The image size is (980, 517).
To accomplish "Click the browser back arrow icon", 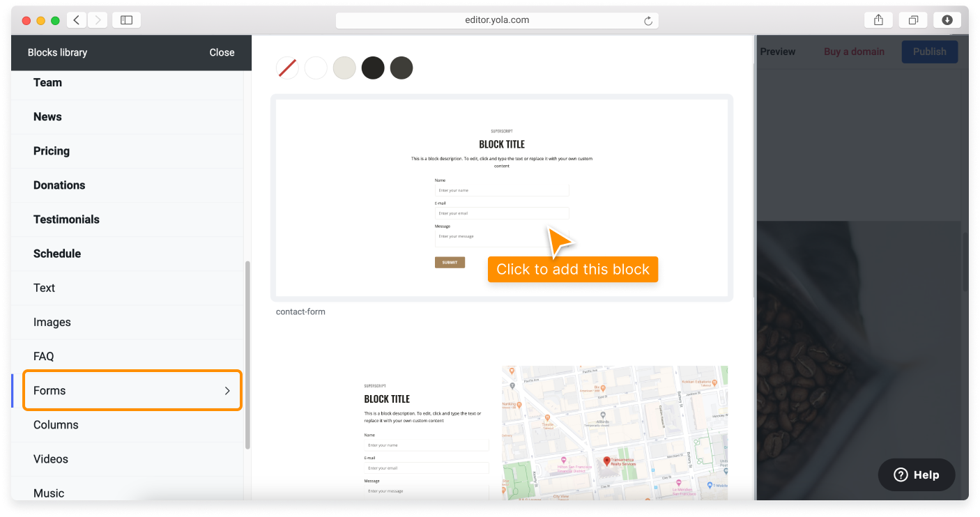I will [x=77, y=20].
